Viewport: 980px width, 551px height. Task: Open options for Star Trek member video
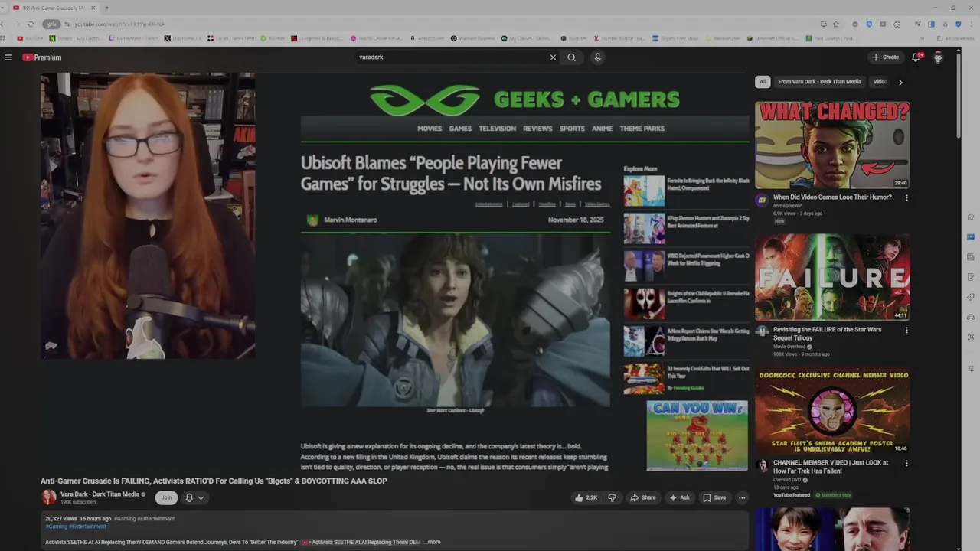906,463
